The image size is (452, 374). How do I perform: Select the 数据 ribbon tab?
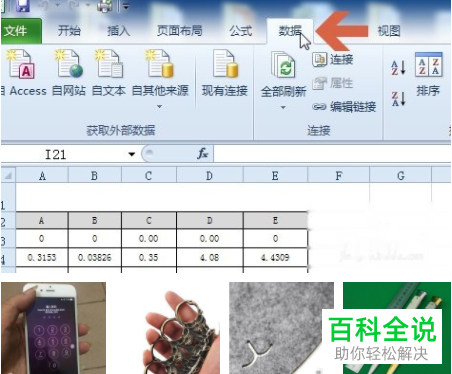[x=290, y=31]
